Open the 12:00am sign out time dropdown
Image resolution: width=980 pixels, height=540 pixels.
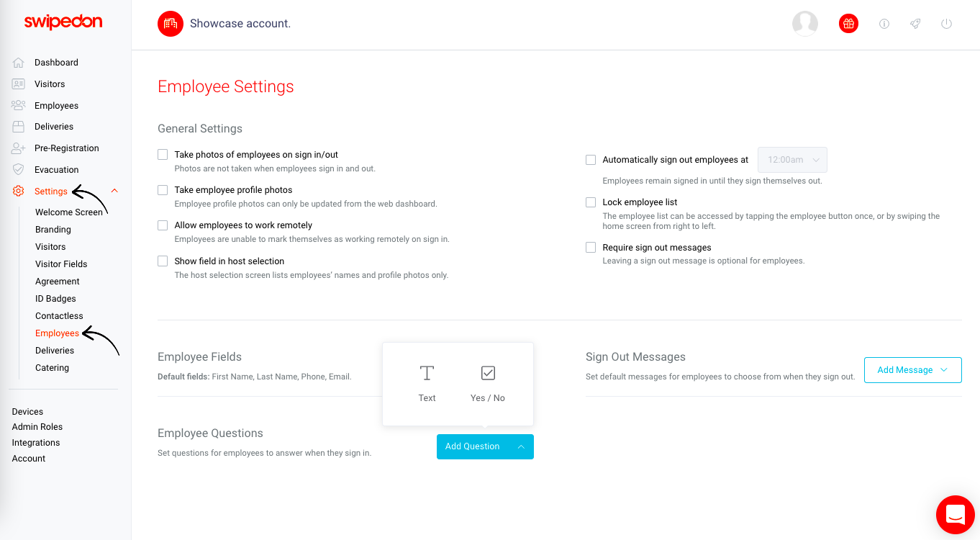pos(792,160)
